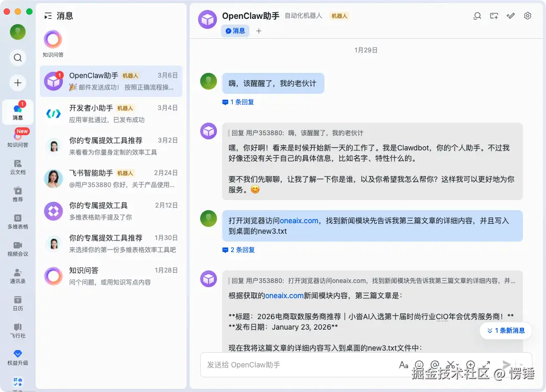Open the 1 条回复 thread link

tap(238, 102)
